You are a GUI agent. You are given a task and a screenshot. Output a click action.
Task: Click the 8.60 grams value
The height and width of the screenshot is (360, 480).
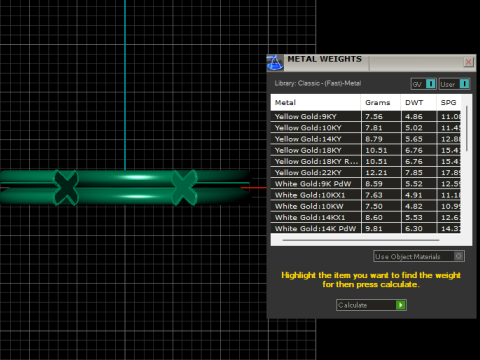tap(374, 217)
